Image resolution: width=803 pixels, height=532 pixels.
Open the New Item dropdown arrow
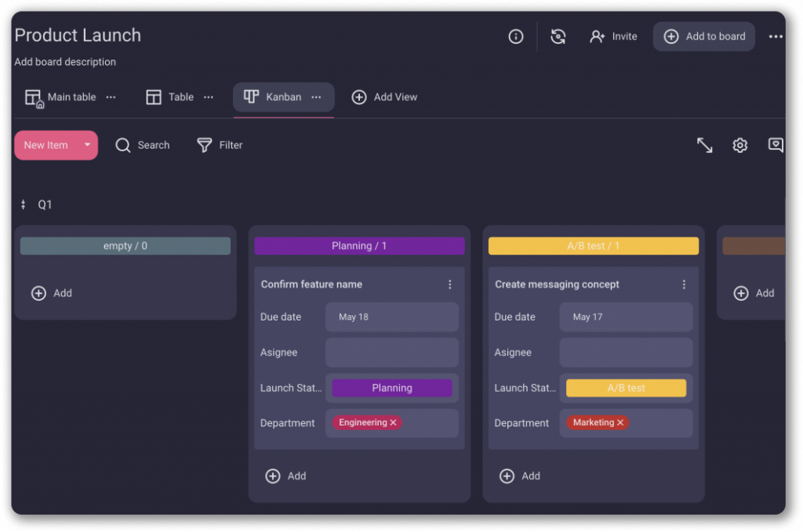[x=87, y=145]
